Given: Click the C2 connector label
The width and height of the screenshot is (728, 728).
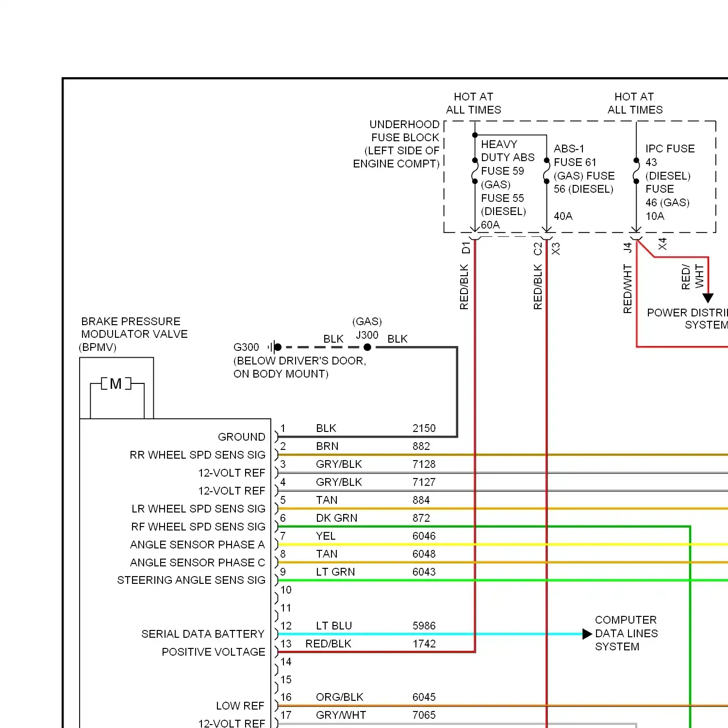Looking at the screenshot, I should click(x=538, y=249).
